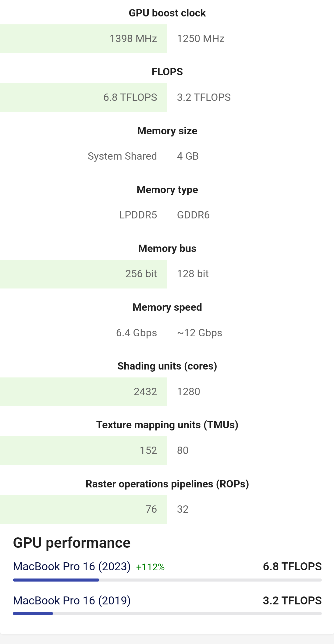Select the GPU performance section heading
334x644 pixels.
[x=72, y=543]
